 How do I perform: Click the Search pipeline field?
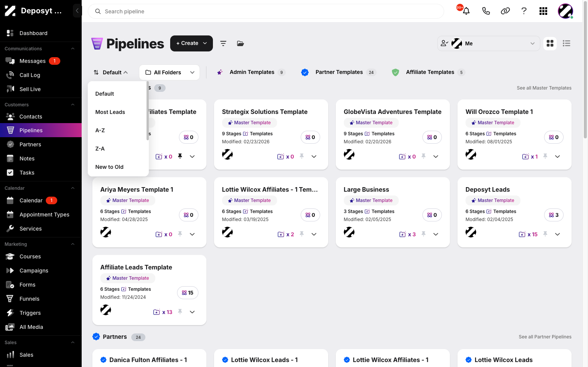[x=266, y=11]
